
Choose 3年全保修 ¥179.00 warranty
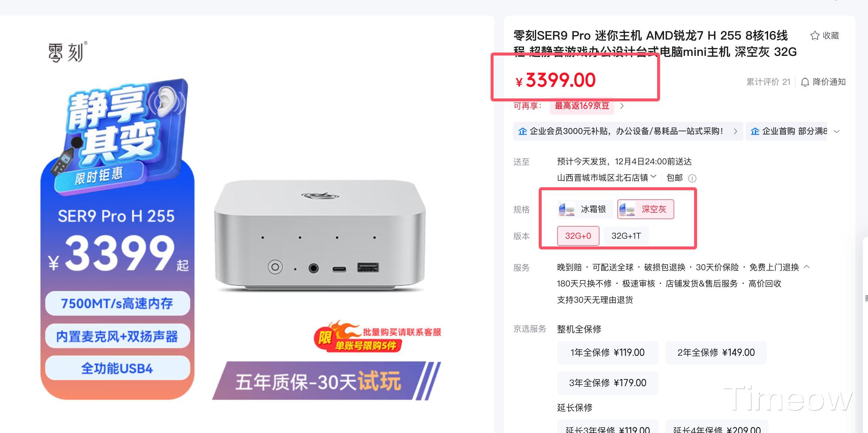pos(608,383)
